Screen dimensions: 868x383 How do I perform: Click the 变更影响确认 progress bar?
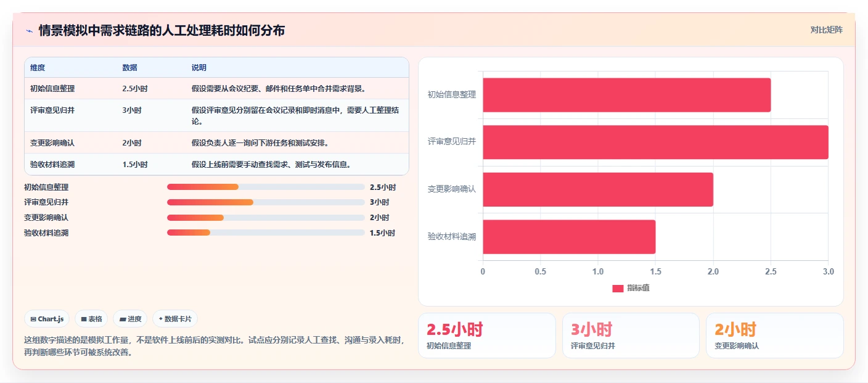click(x=266, y=218)
